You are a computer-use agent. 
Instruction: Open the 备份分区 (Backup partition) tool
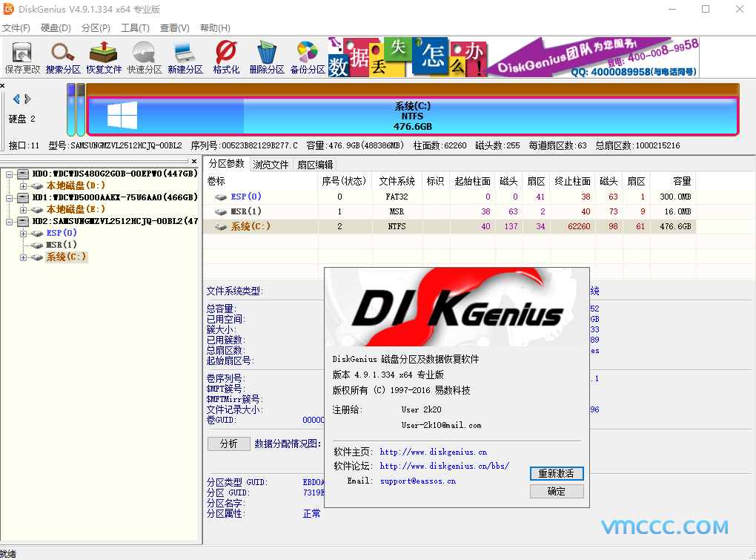pyautogui.click(x=307, y=57)
